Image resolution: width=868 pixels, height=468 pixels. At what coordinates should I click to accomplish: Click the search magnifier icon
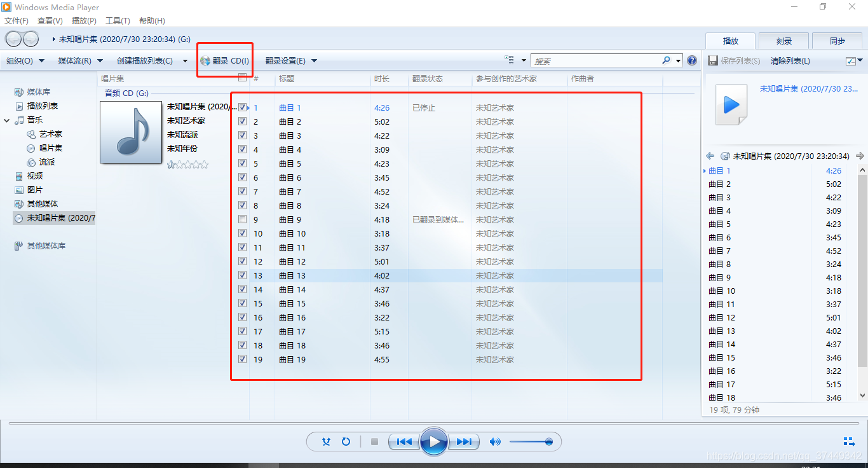tap(666, 60)
